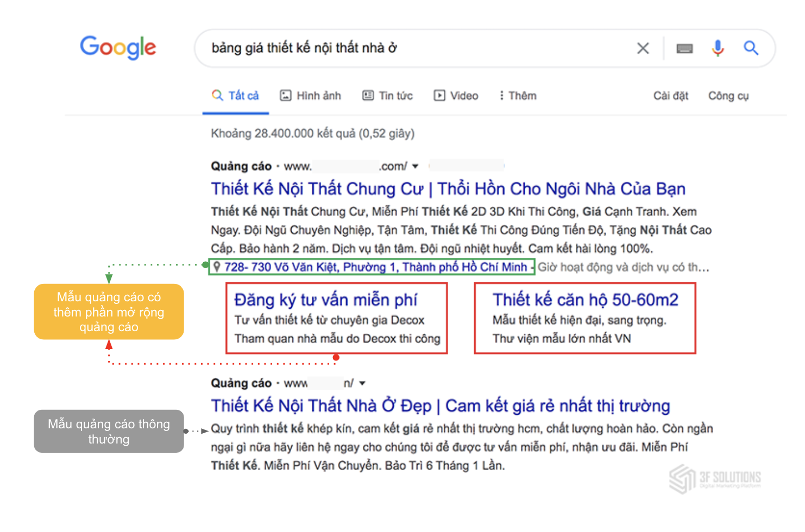Click second ad description starting Quy trình thiết kế
The width and height of the screenshot is (805, 532).
pyautogui.click(x=462, y=447)
